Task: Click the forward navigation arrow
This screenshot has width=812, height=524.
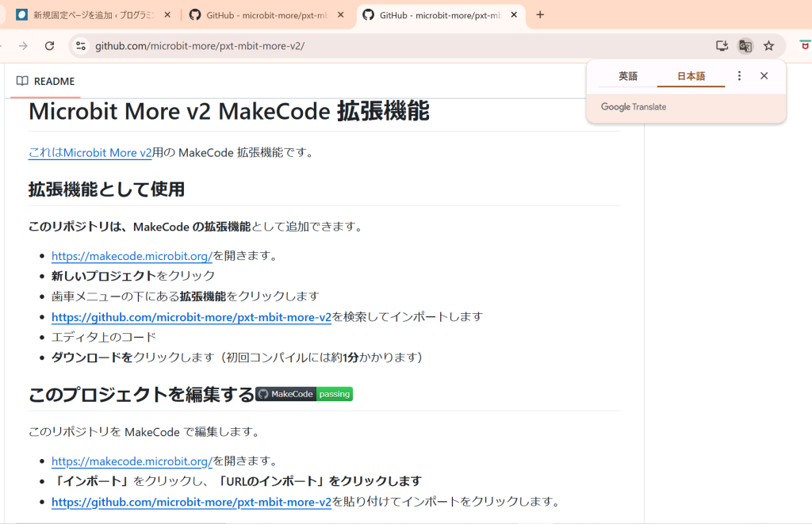Action: coord(23,46)
